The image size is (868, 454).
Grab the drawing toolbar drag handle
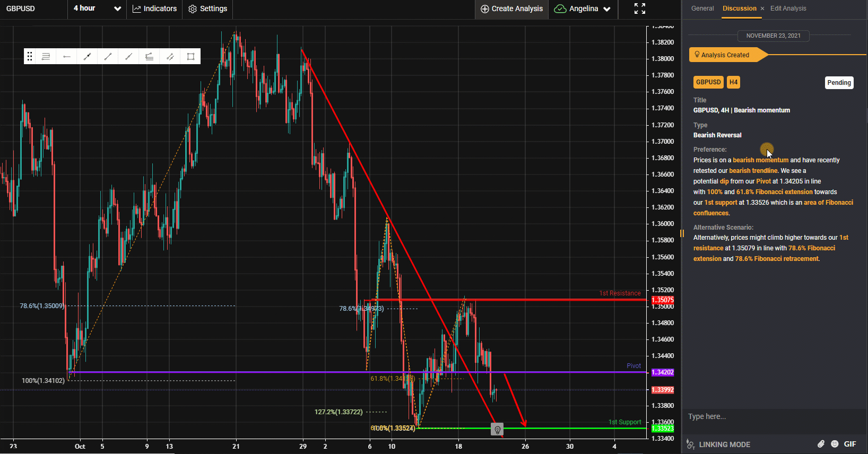point(30,56)
